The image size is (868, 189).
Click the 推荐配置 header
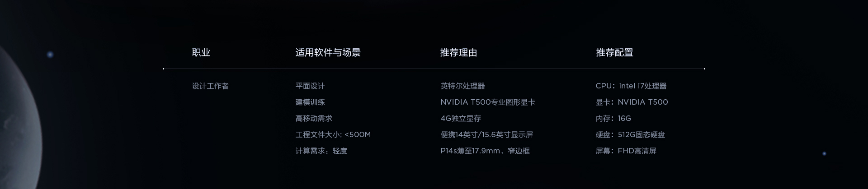coord(614,53)
